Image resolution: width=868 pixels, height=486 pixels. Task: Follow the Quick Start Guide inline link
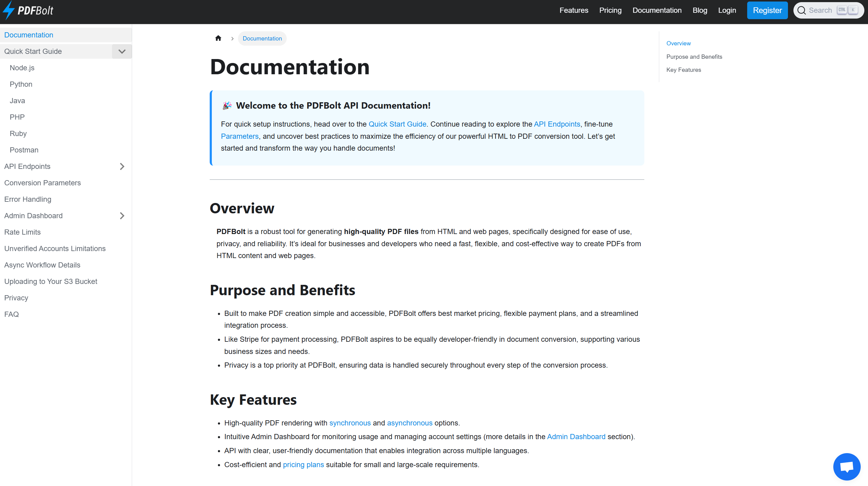pyautogui.click(x=397, y=124)
